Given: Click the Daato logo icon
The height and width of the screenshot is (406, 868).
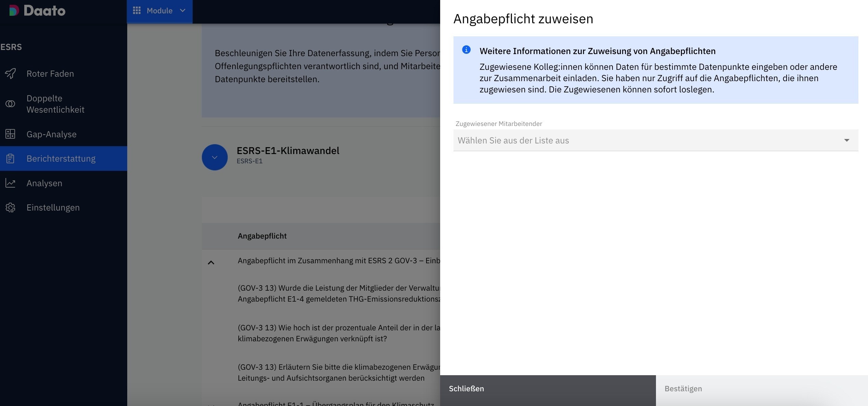Looking at the screenshot, I should (x=14, y=11).
